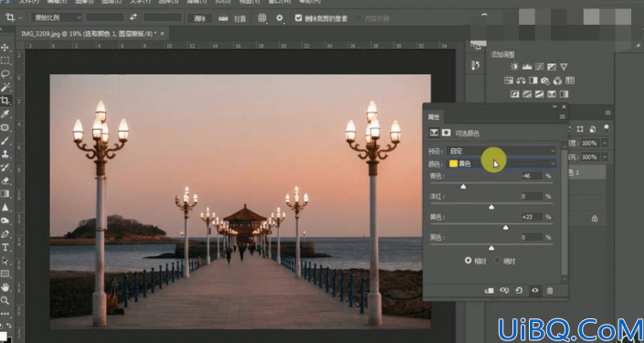Open the 预设 preset dropdown
The width and height of the screenshot is (644, 343).
click(x=501, y=151)
